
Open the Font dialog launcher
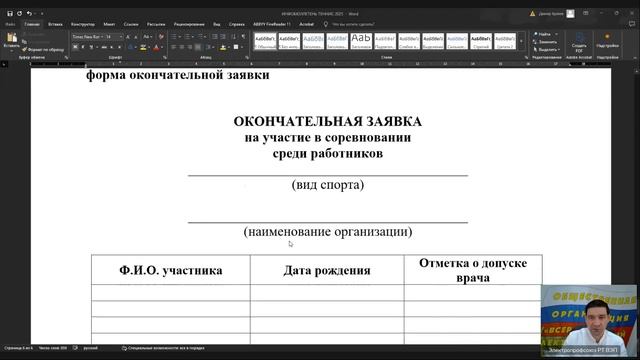[x=164, y=58]
